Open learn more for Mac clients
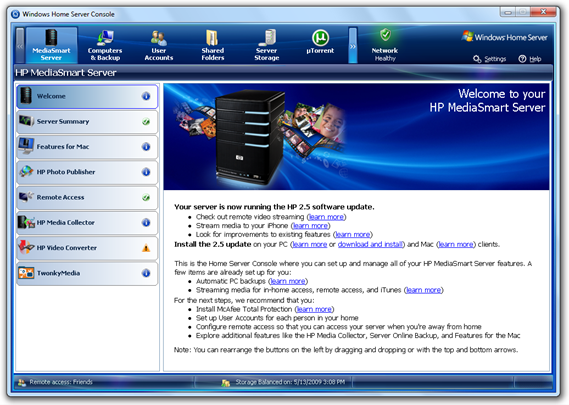This screenshot has width=569, height=405. pos(456,245)
